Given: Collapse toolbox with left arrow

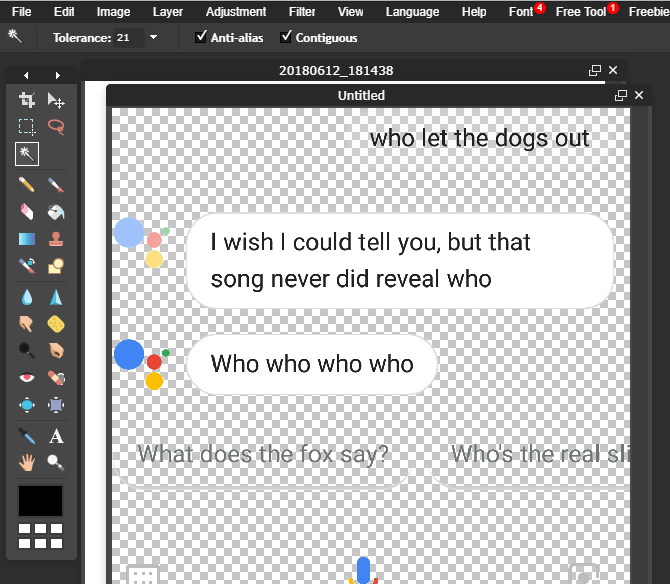Looking at the screenshot, I should (26, 76).
